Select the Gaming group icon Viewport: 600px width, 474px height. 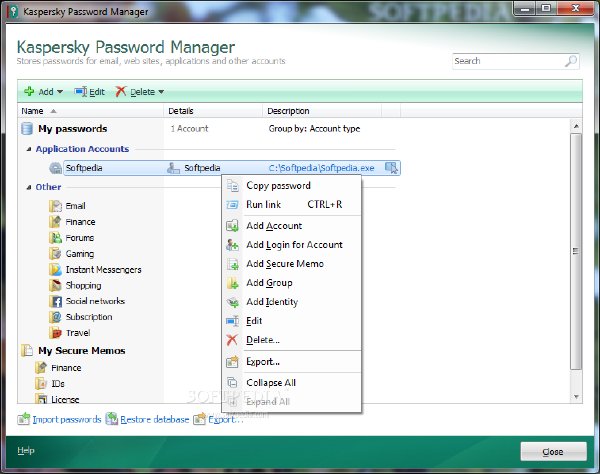click(55, 254)
